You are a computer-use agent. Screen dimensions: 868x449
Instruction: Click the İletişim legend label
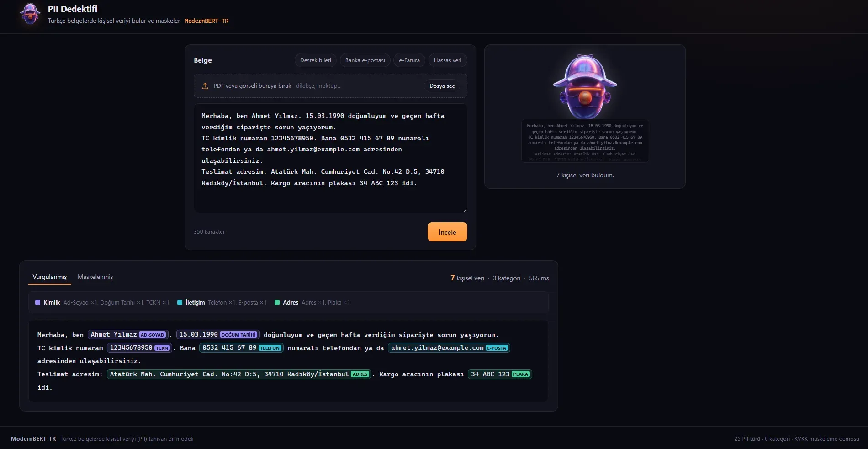(x=195, y=303)
